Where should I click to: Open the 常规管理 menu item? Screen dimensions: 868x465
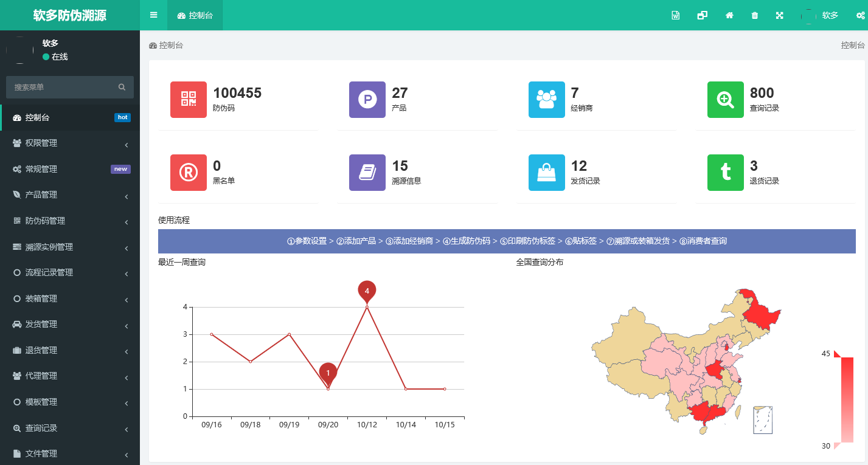point(70,169)
